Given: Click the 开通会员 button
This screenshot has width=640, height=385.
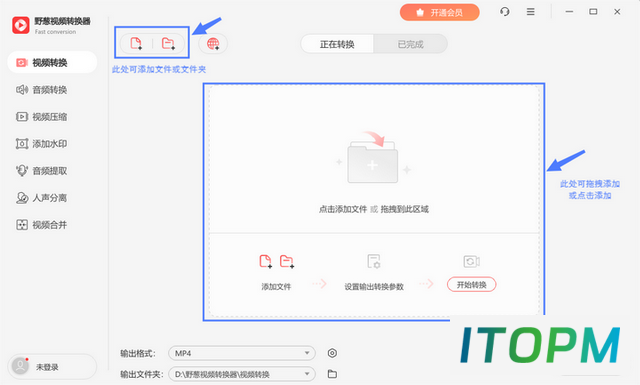Looking at the screenshot, I should pyautogui.click(x=440, y=13).
